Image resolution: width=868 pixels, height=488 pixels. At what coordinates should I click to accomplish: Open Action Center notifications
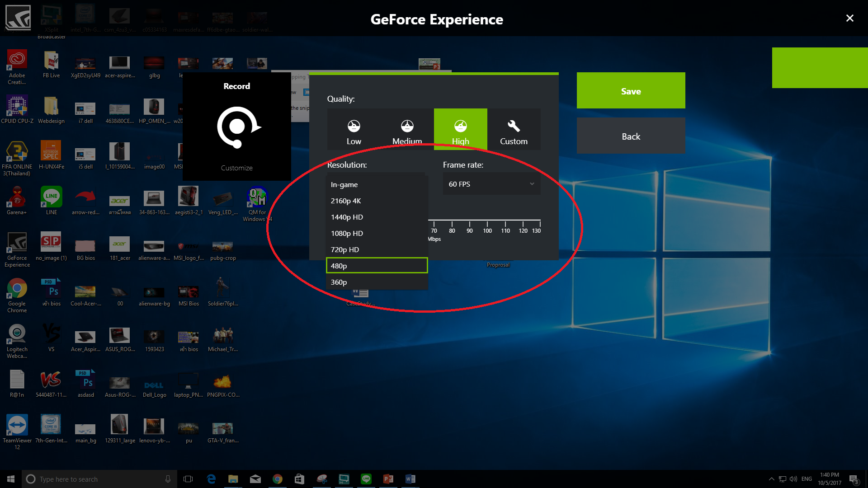pyautogui.click(x=854, y=479)
